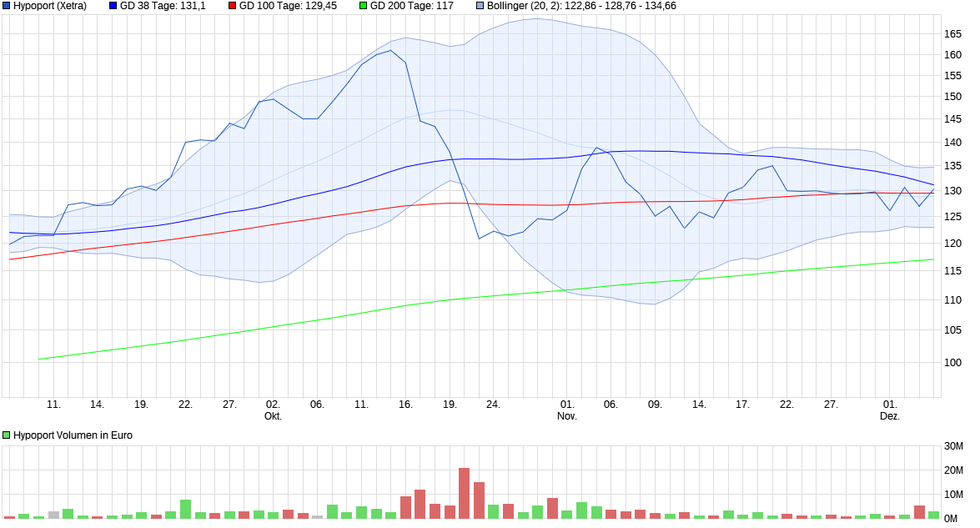
Task: Click the 150 price axis label
Action: pyautogui.click(x=952, y=97)
